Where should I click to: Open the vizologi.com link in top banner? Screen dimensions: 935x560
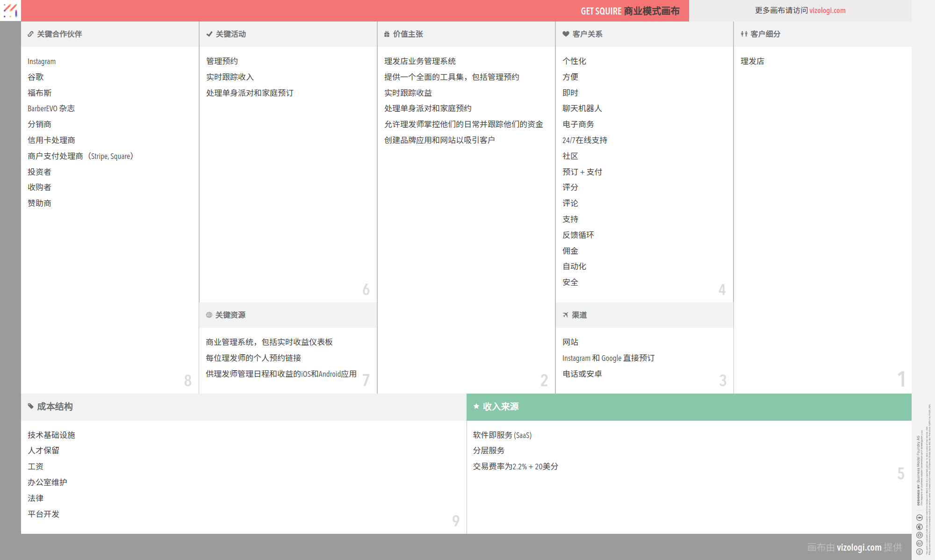point(827,10)
